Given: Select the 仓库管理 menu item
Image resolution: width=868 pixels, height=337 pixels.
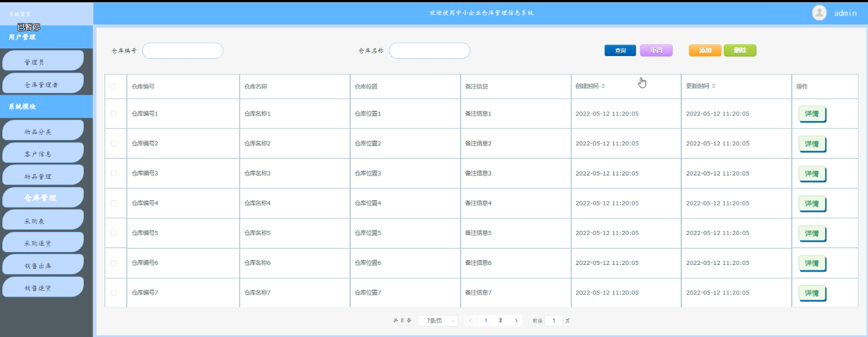Looking at the screenshot, I should (43, 198).
